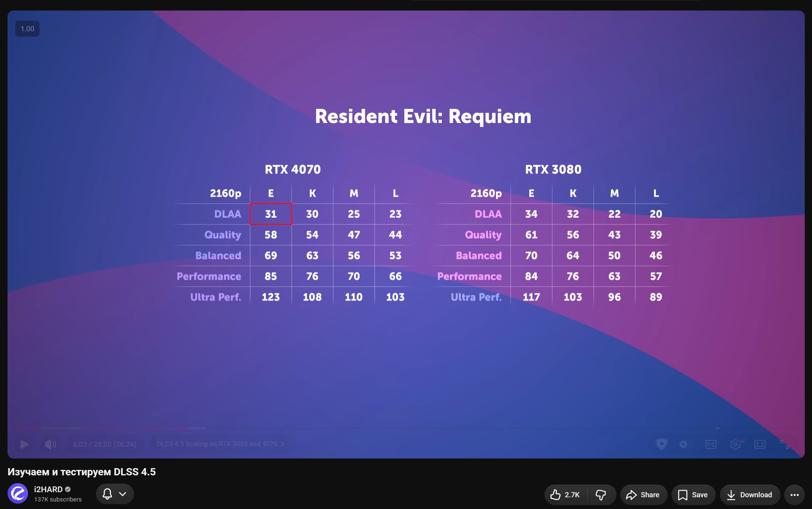Viewport: 812px width, 509px height.
Task: Click the 1.00 playback speed badge
Action: 27,29
